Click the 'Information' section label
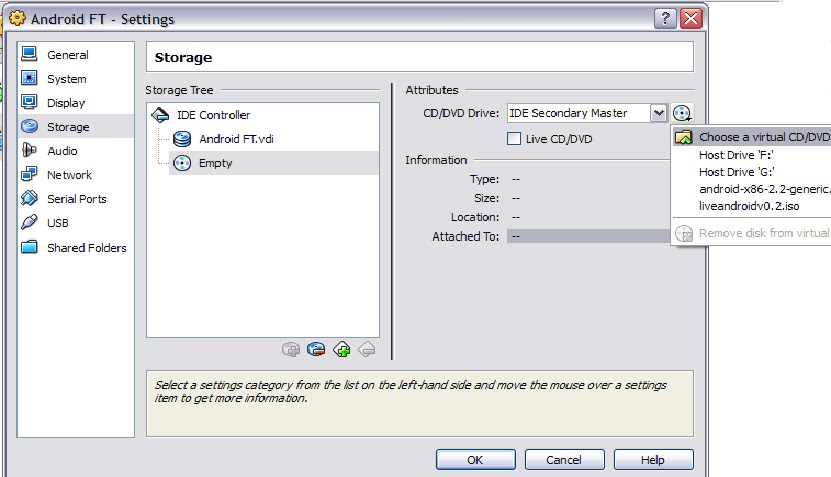Image resolution: width=831 pixels, height=477 pixels. [x=436, y=160]
